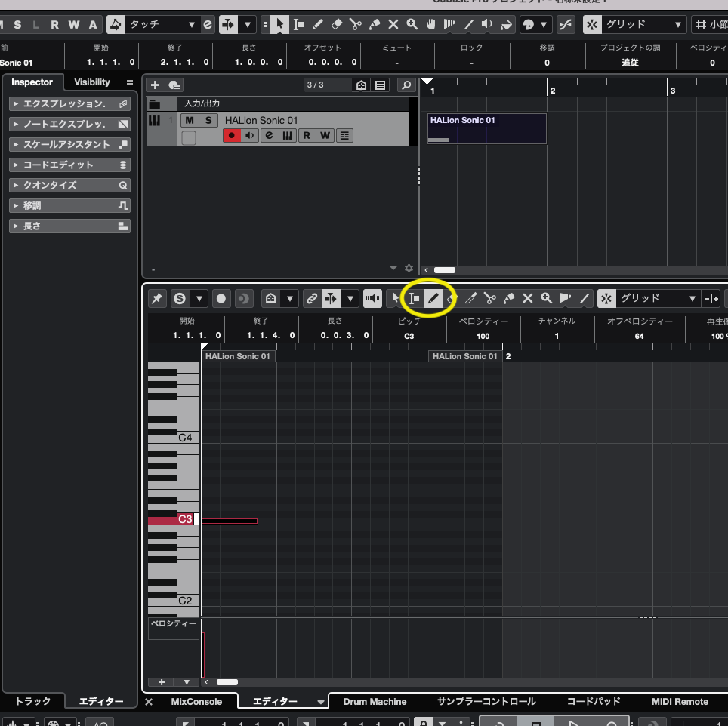Select the Play speaker tool in project toolbar
Image resolution: width=728 pixels, height=726 pixels.
[x=487, y=24]
